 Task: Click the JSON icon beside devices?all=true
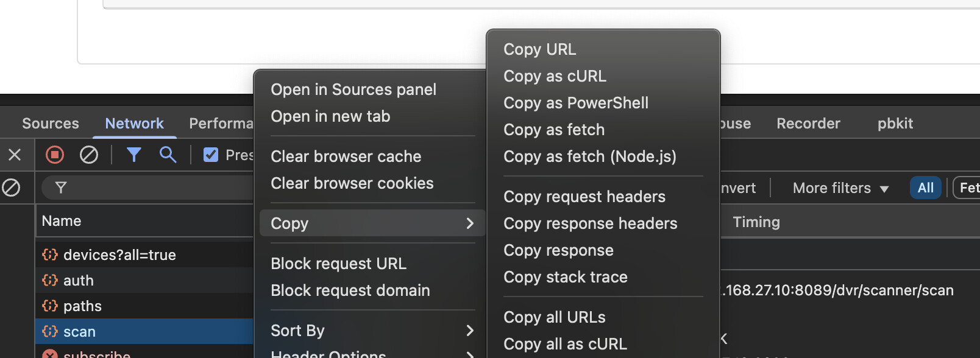[x=50, y=254]
